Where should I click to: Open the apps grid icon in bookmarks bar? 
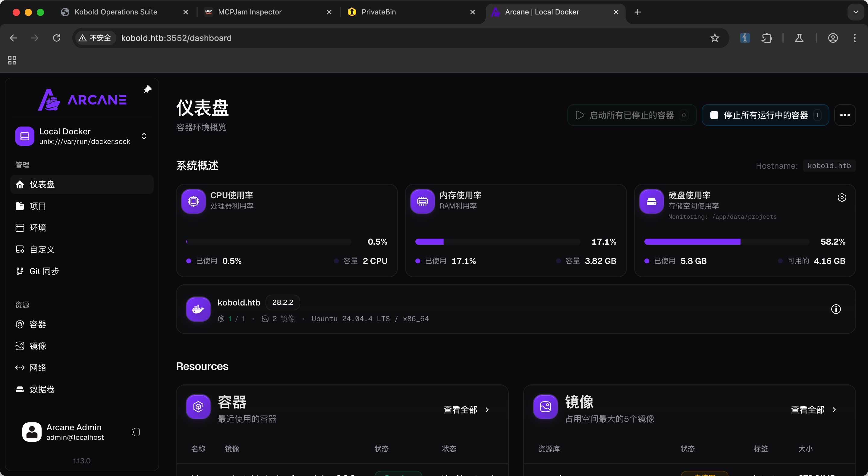coord(12,60)
